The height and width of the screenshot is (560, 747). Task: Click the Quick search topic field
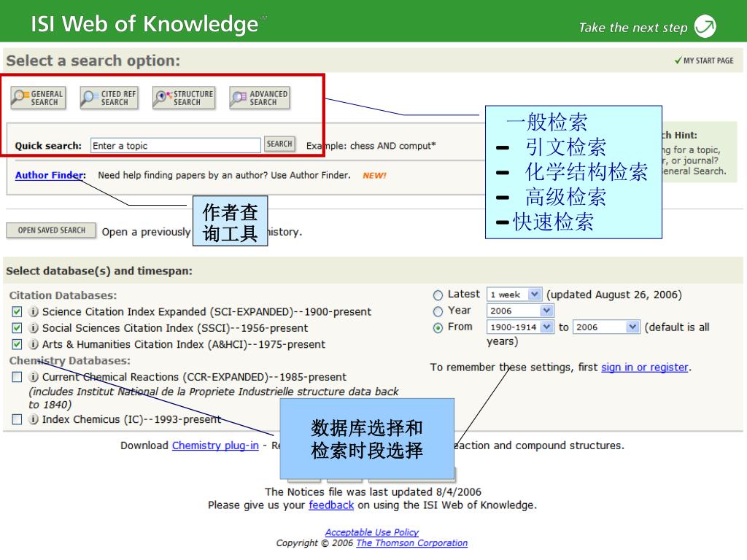click(x=175, y=145)
